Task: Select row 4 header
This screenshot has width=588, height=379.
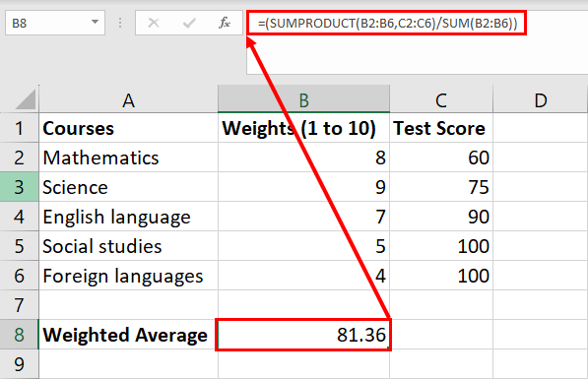Action: click(x=19, y=217)
